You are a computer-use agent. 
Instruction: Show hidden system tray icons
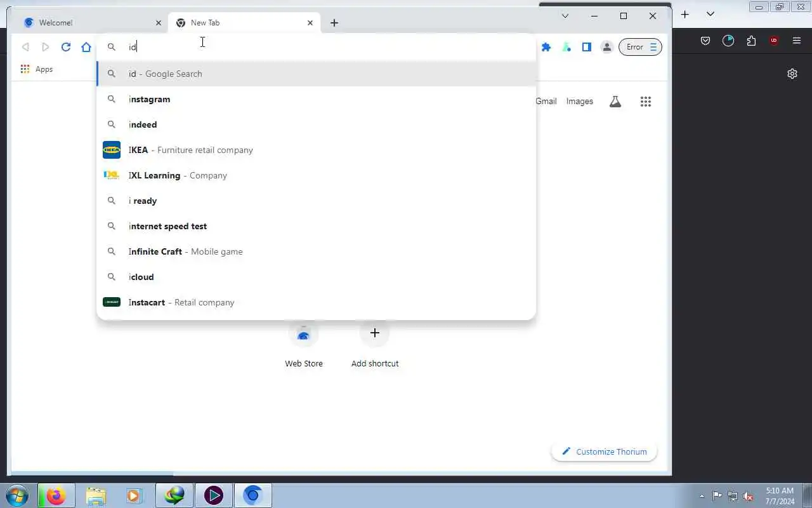tap(702, 496)
